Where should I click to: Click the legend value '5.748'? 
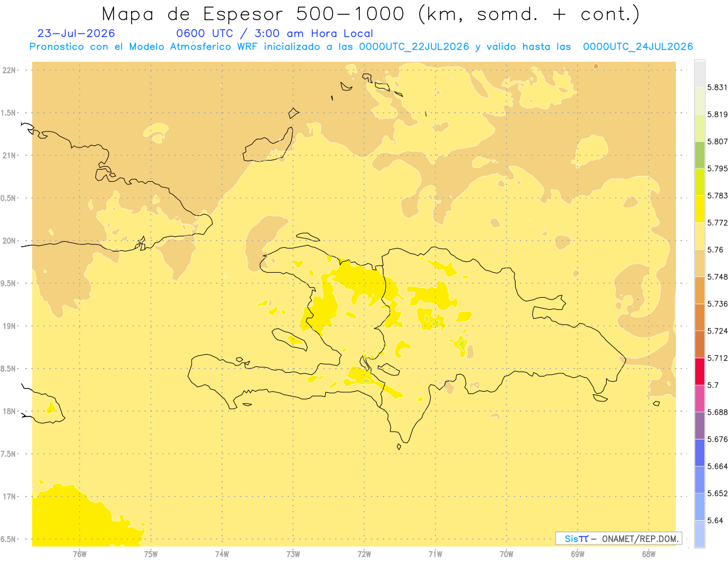pyautogui.click(x=716, y=277)
